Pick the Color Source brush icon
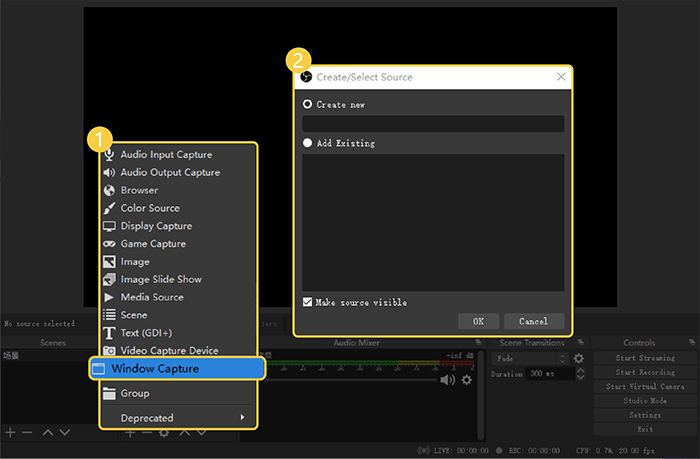Image resolution: width=700 pixels, height=459 pixels. tap(110, 208)
